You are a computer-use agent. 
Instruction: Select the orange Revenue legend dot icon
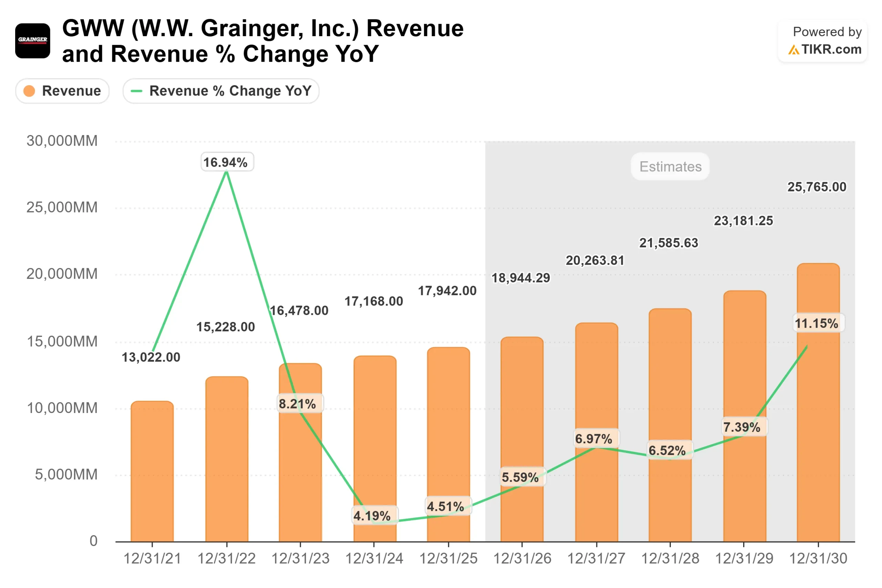(29, 91)
